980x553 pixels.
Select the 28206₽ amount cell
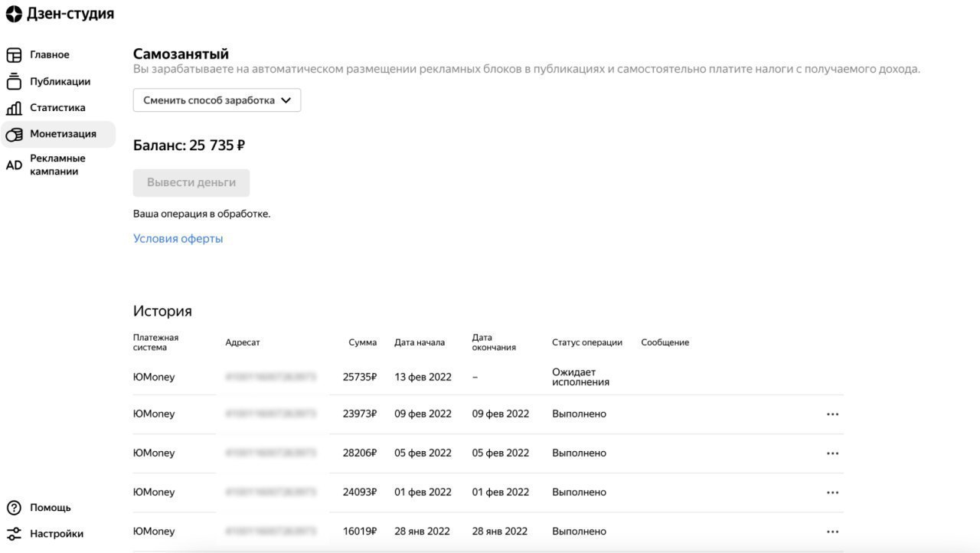coord(360,453)
